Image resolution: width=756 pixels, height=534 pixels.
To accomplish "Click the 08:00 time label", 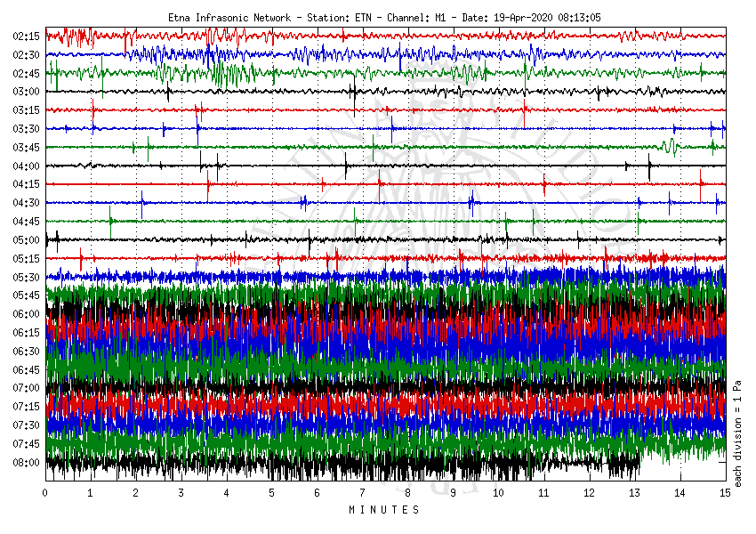I will click(x=26, y=462).
